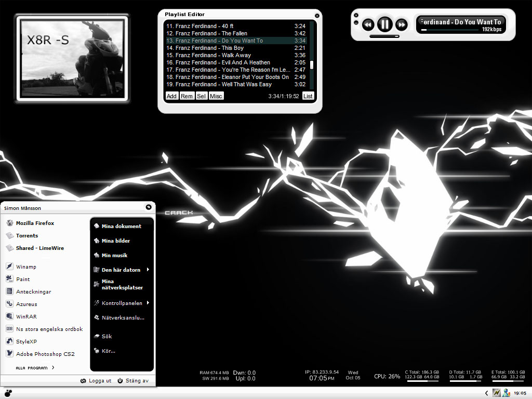The width and height of the screenshot is (532, 399).
Task: Show hidden tray icons with arrow
Action: [486, 393]
